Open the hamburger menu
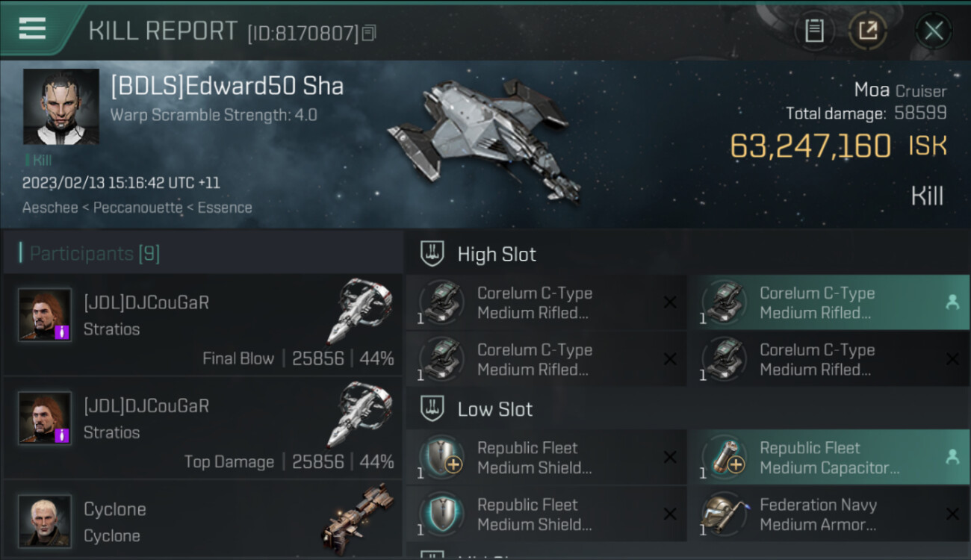This screenshot has width=971, height=560. coord(32,28)
